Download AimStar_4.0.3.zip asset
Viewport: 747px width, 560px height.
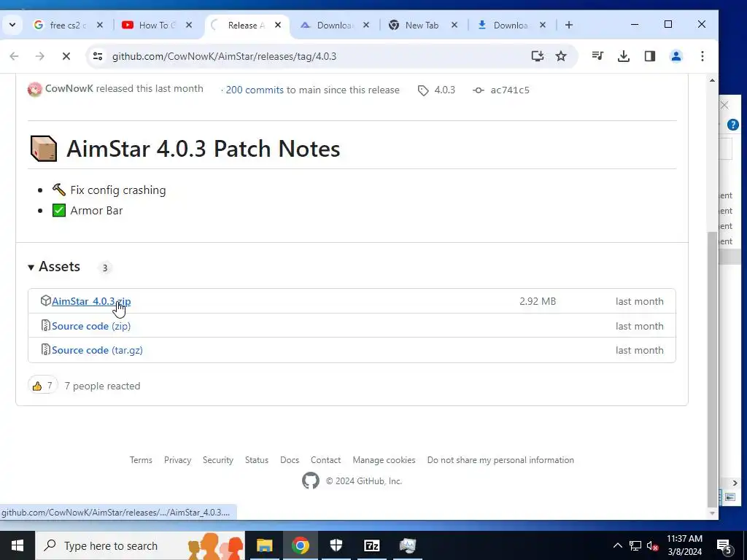(91, 301)
